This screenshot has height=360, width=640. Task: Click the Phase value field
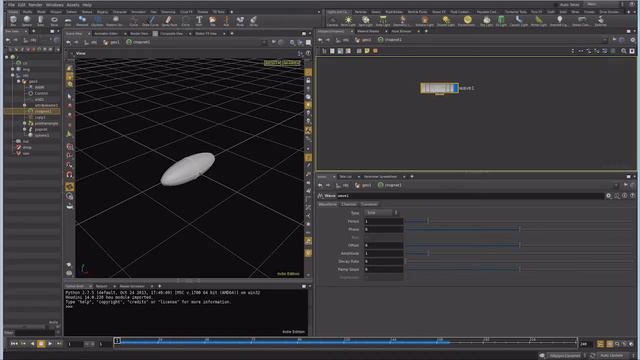(x=384, y=229)
